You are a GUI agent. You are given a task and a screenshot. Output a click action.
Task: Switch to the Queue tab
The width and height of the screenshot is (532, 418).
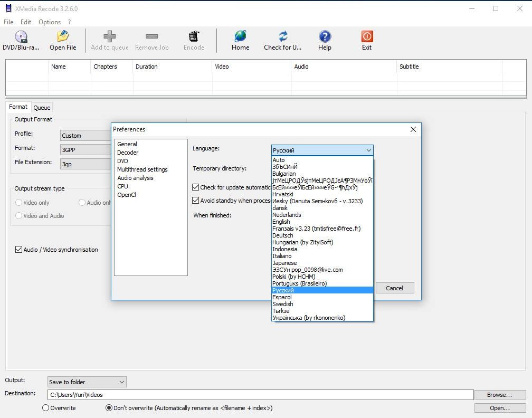(x=42, y=108)
